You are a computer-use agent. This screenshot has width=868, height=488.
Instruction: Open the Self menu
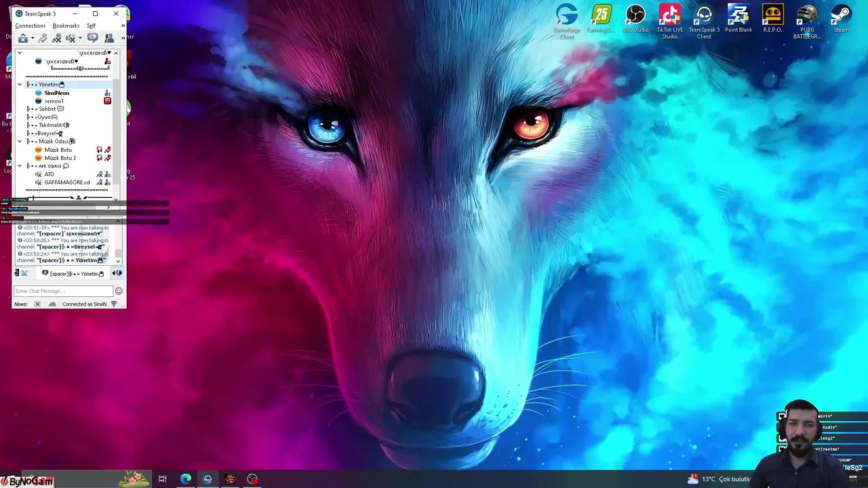tap(91, 26)
